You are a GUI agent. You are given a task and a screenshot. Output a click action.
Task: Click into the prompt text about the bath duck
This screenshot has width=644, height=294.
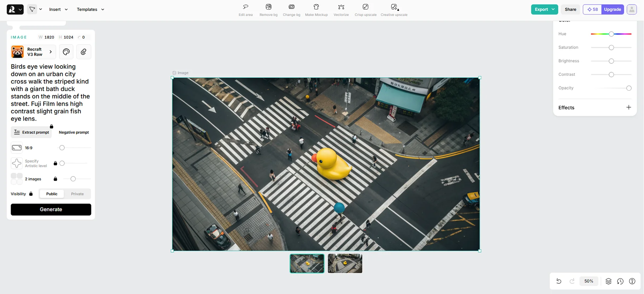(x=51, y=92)
